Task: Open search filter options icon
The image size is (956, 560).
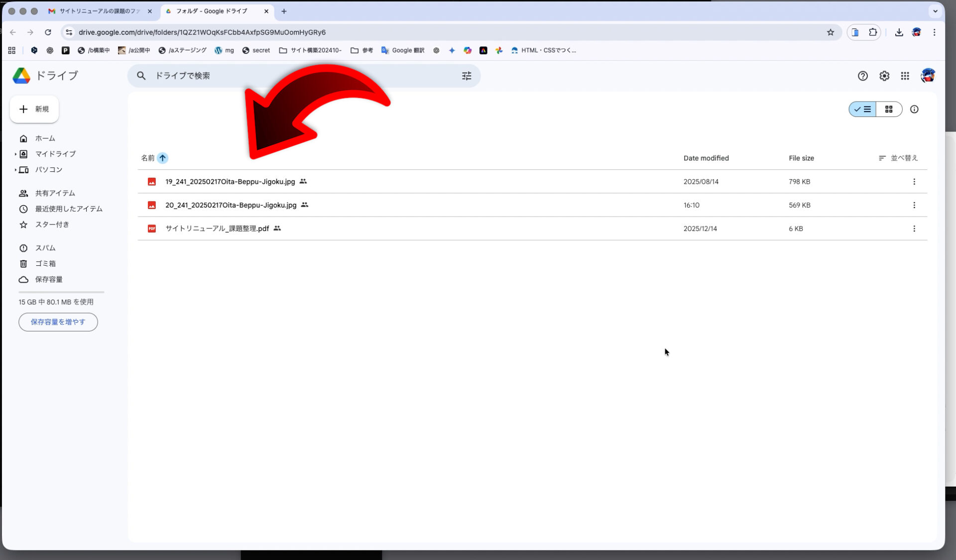Action: [466, 76]
